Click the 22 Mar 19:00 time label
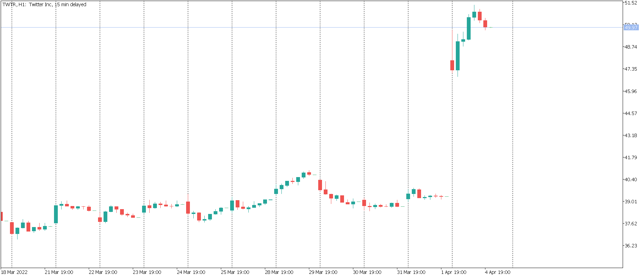The height and width of the screenshot is (277, 644). [x=103, y=272]
